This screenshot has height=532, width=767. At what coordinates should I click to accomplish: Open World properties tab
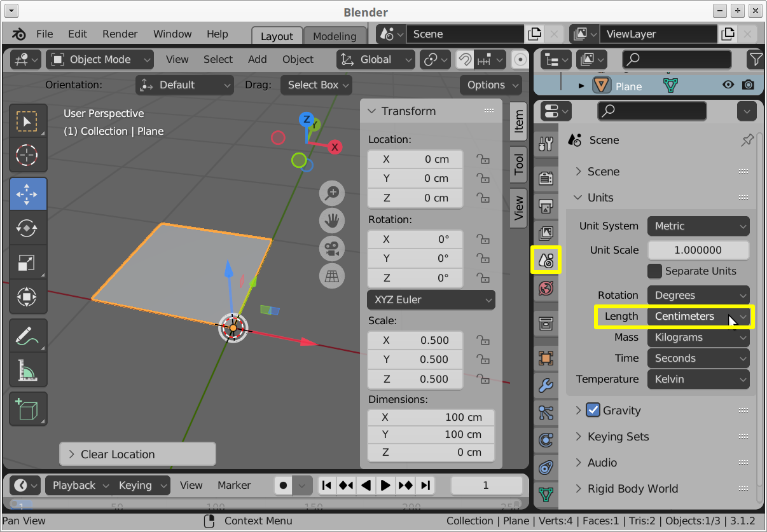pos(546,288)
